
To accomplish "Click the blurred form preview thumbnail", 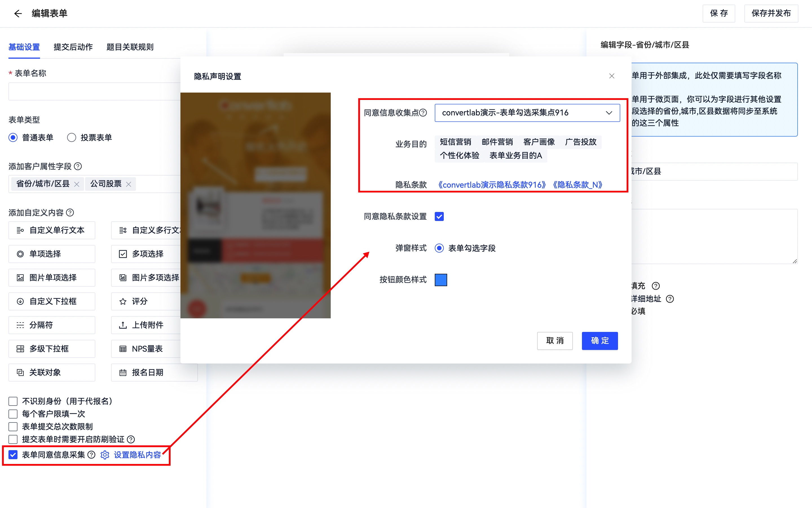I will [255, 205].
